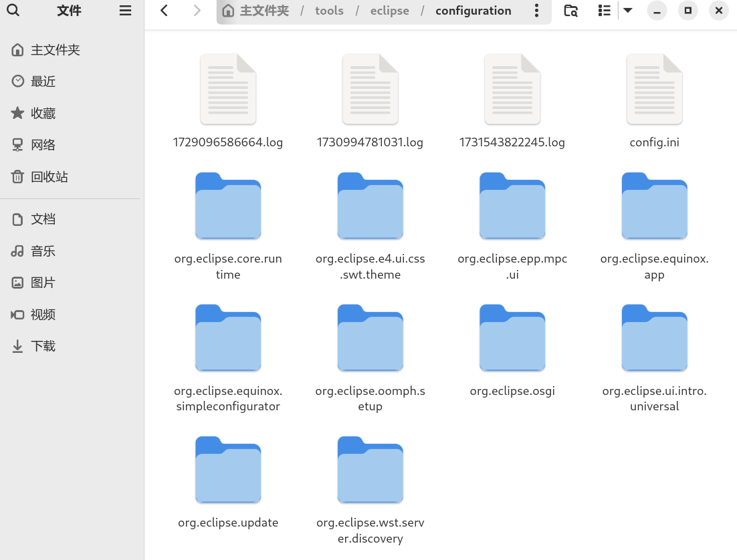Select the org.eclipse.equinox.app folder
This screenshot has width=737, height=560.
click(x=654, y=206)
